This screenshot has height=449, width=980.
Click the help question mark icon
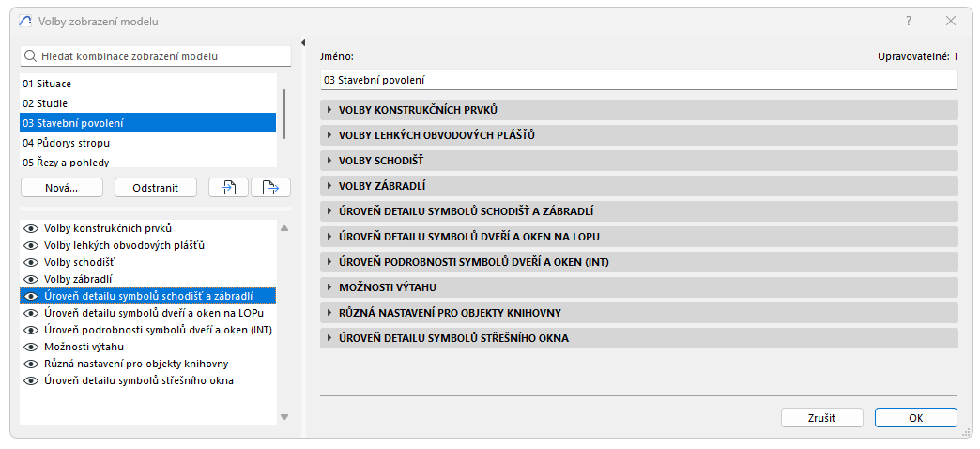pyautogui.click(x=909, y=22)
